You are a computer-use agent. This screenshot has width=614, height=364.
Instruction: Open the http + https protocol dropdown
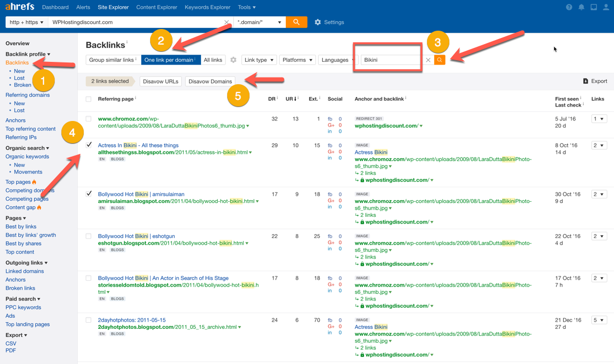coord(27,22)
